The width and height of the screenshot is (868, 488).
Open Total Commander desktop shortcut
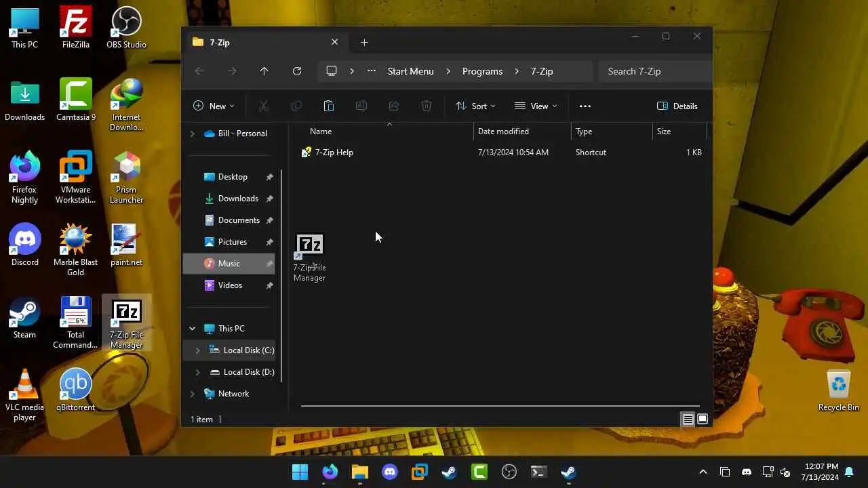(75, 323)
